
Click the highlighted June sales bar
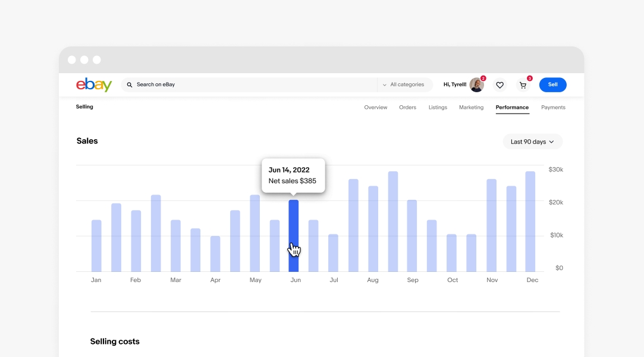click(294, 235)
